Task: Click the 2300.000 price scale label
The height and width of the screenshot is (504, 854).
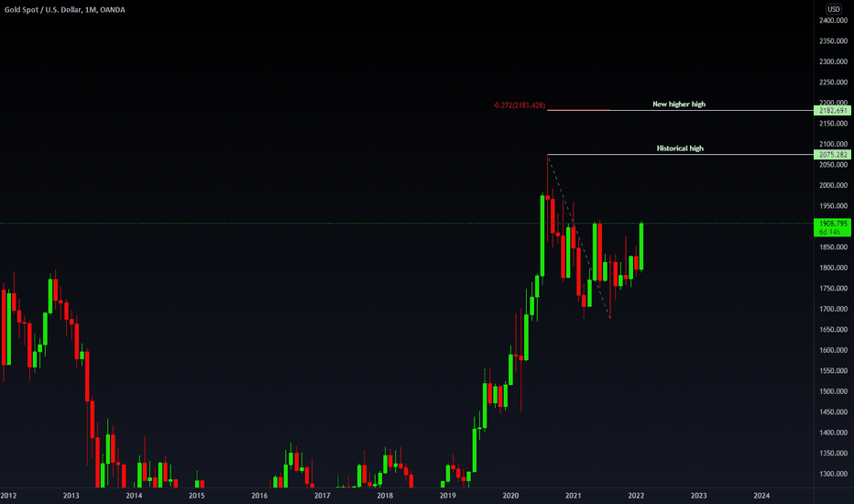Action: [x=833, y=61]
